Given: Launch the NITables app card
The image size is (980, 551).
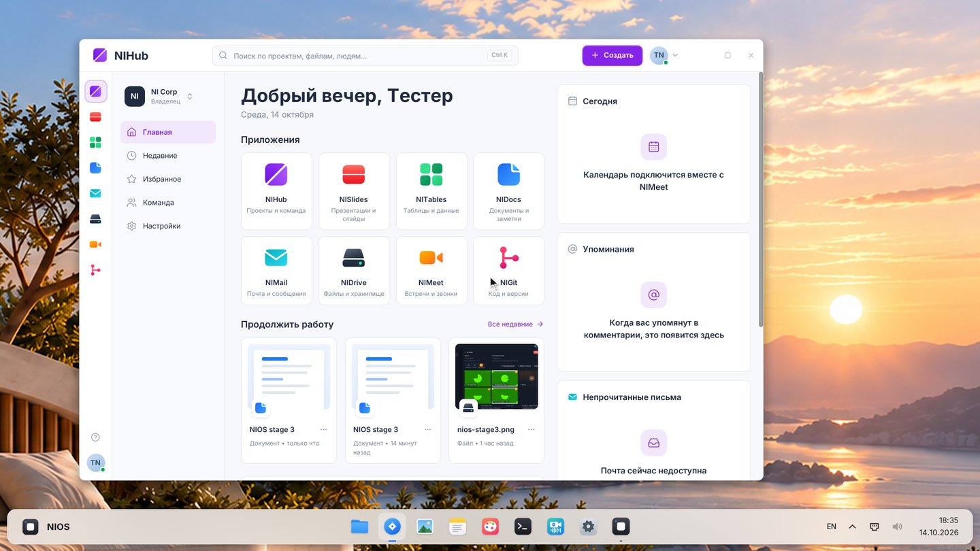Looking at the screenshot, I should (431, 191).
